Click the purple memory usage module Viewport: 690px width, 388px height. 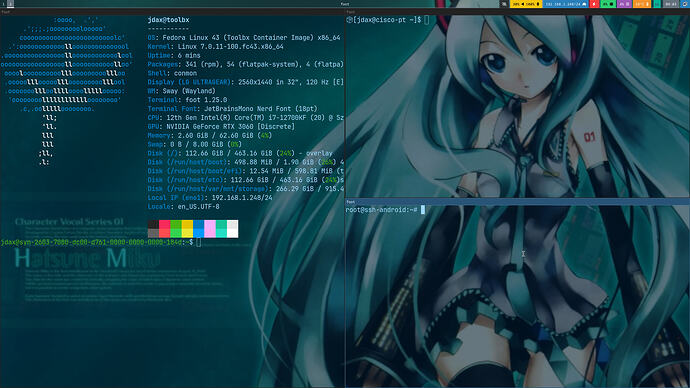624,4
